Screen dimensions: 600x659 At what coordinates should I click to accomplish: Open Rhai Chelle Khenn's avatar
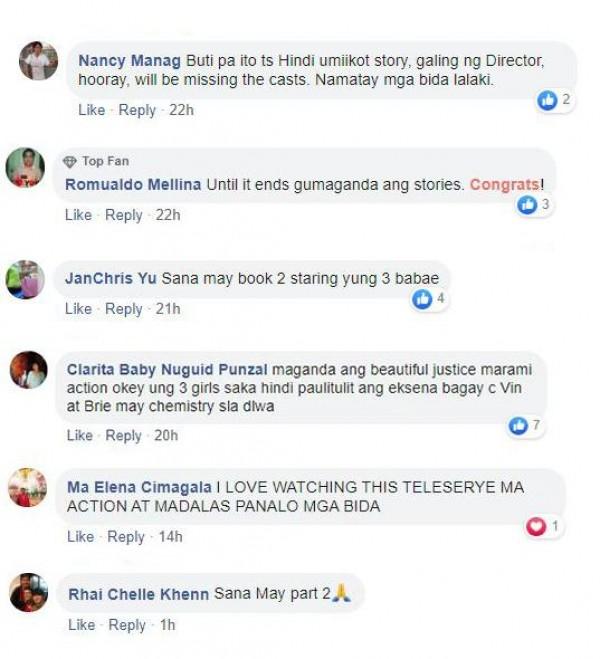click(29, 592)
